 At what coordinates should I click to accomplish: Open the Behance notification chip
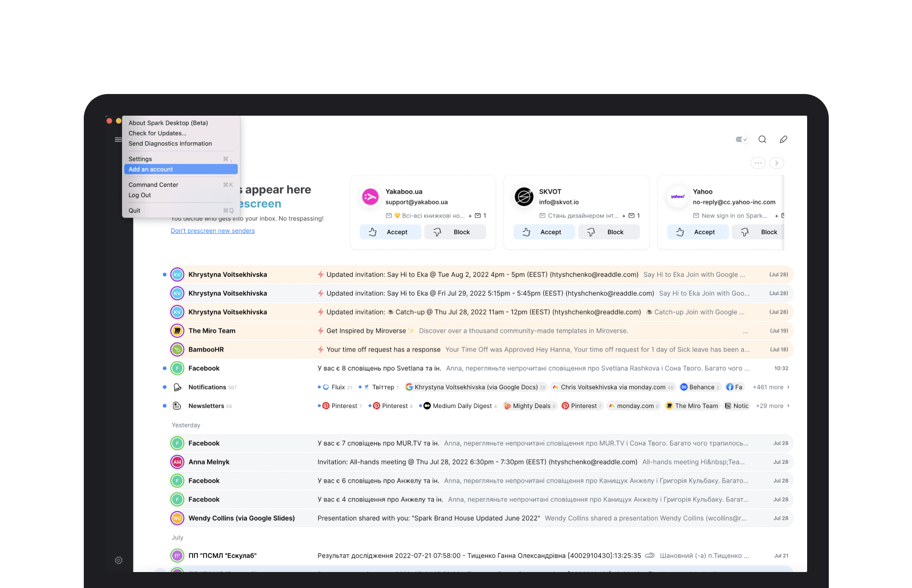[700, 387]
